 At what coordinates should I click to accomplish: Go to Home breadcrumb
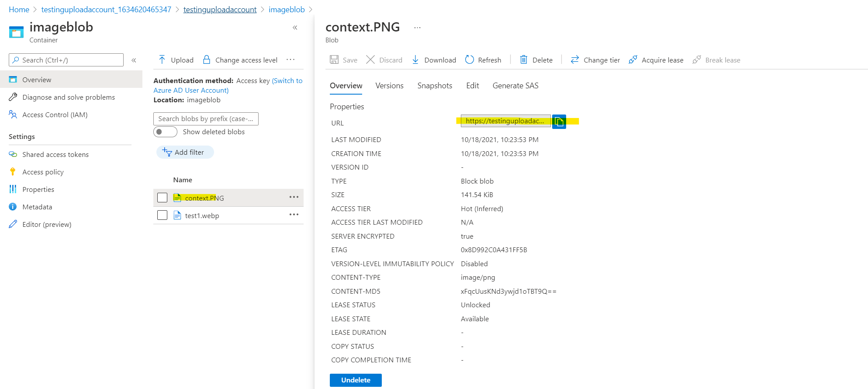19,10
